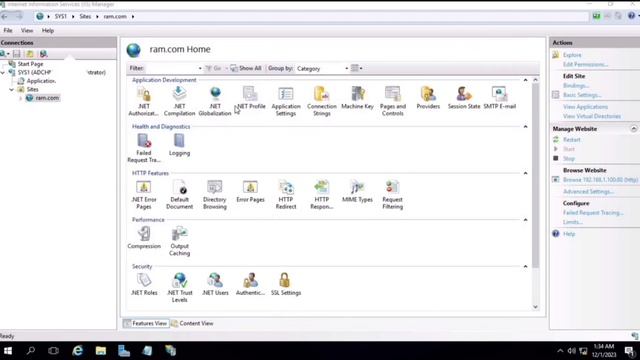Image resolution: width=640 pixels, height=360 pixels.
Task: Open Error Pages feature
Action: point(250,191)
